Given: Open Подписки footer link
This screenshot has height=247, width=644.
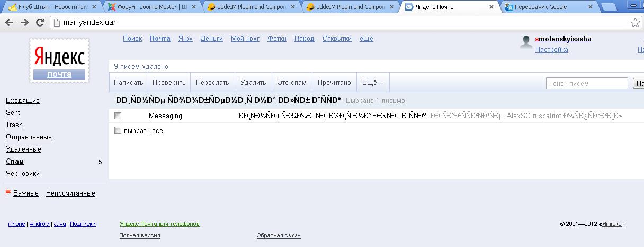Looking at the screenshot, I should [x=83, y=224].
